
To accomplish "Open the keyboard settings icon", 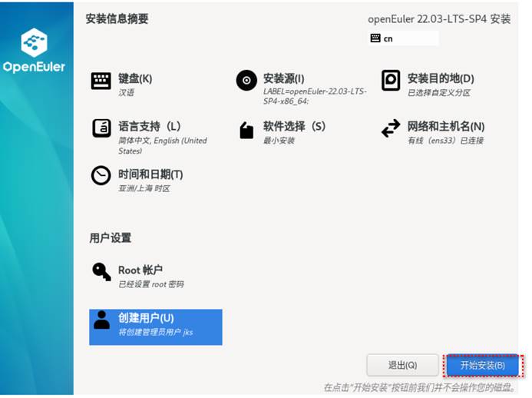I will coord(101,81).
